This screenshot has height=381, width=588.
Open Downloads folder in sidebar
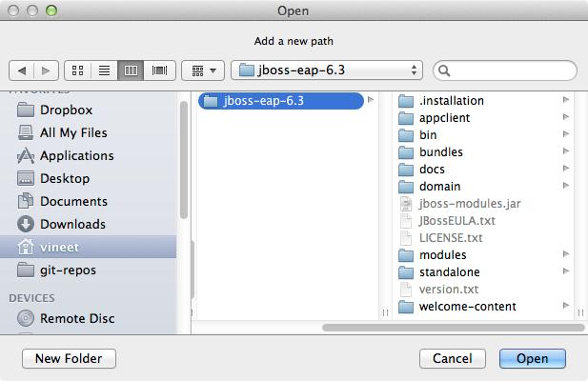click(72, 224)
